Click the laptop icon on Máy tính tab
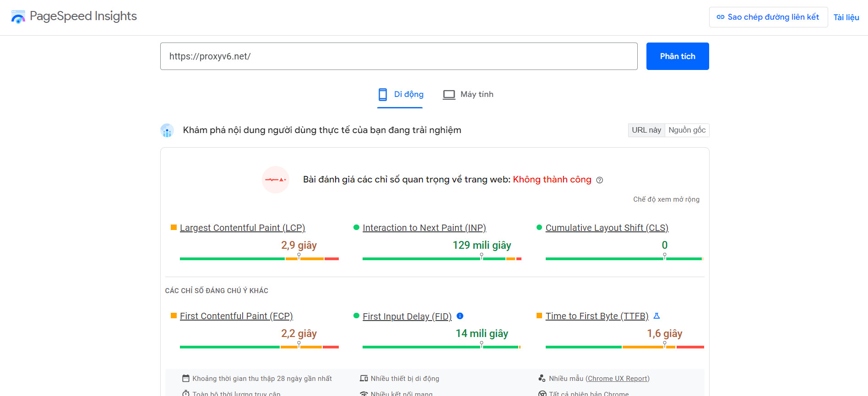This screenshot has width=868, height=396. (x=449, y=94)
